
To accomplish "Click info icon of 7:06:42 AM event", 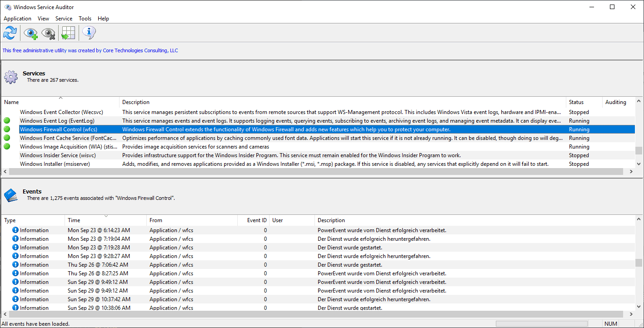I will coord(15,265).
